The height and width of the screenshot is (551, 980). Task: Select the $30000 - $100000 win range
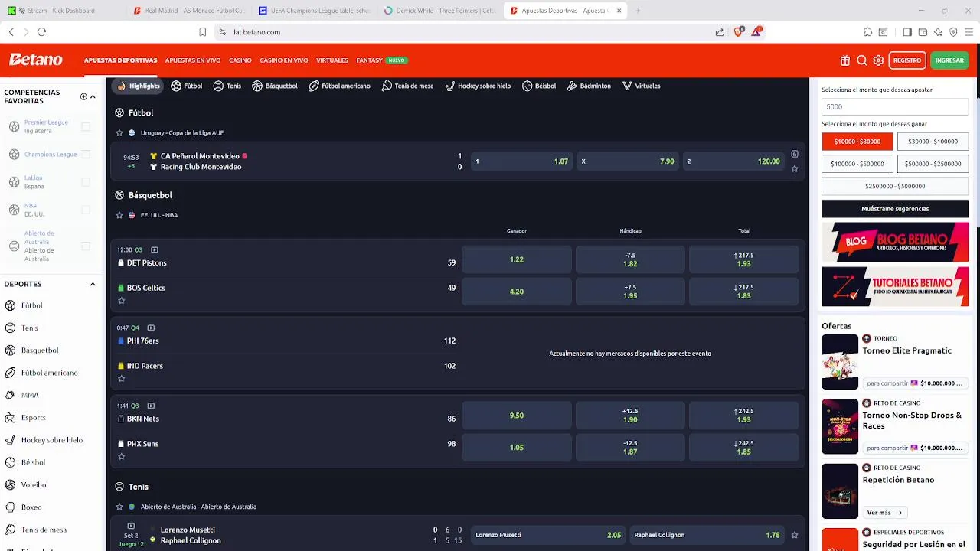click(x=933, y=142)
